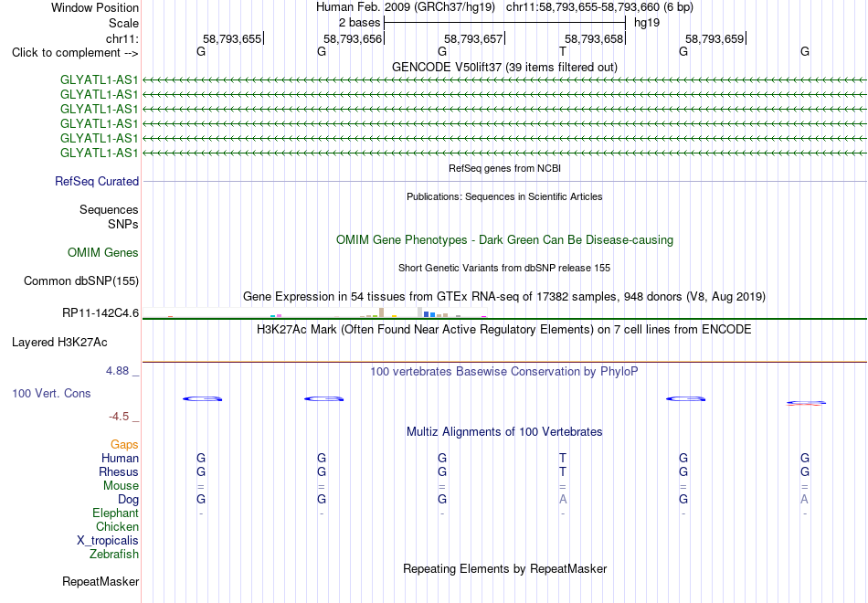Click the RP11-142C4.6 GTEx gene label
This screenshot has height=603, width=868.
[101, 312]
